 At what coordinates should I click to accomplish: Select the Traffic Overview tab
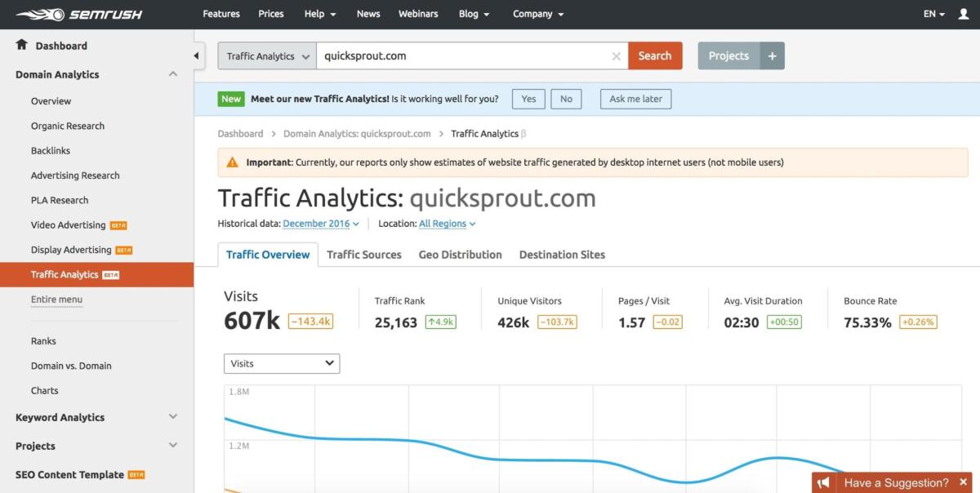pos(268,255)
